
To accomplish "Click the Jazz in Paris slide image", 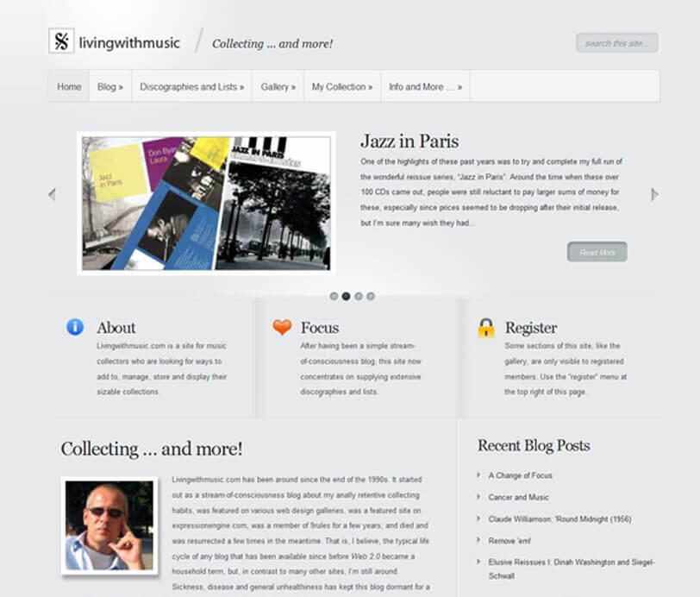I will (x=206, y=203).
